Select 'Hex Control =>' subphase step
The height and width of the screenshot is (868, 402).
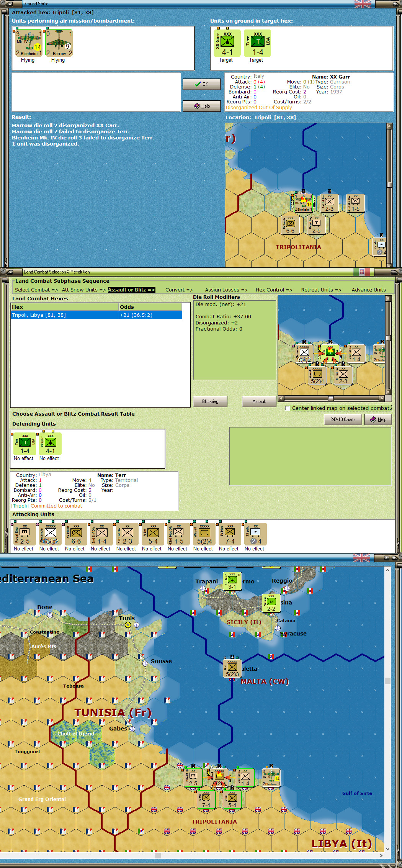[274, 290]
